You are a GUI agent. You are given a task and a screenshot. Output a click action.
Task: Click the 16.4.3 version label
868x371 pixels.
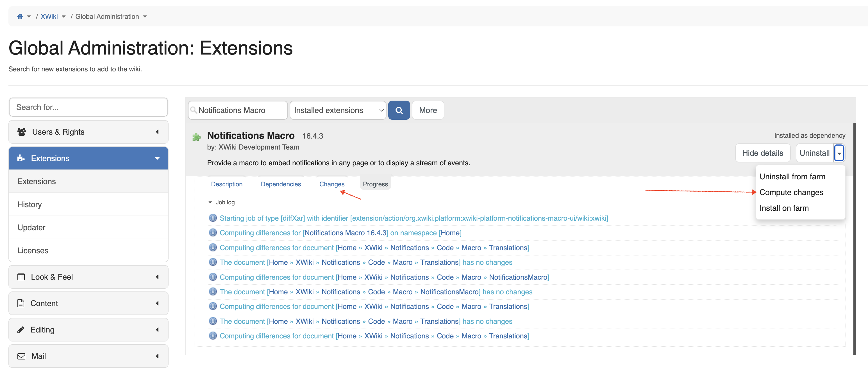click(312, 136)
